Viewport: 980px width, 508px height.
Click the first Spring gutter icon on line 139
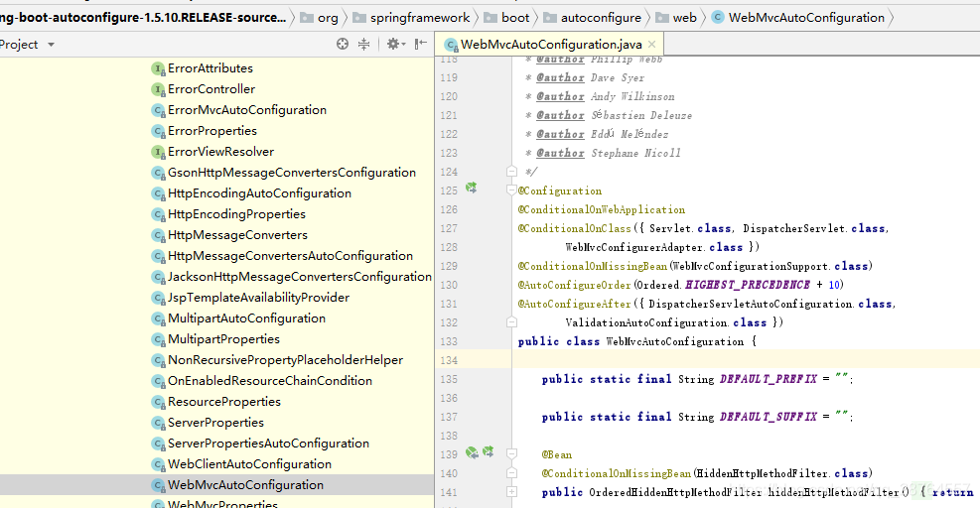[x=472, y=452]
